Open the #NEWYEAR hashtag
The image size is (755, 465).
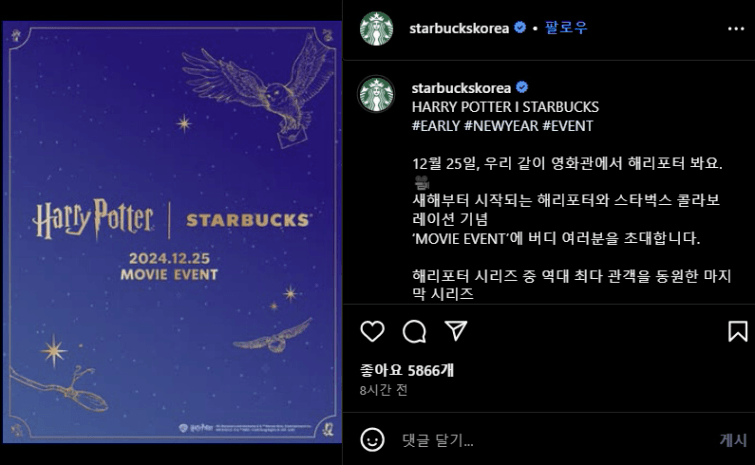pos(501,126)
